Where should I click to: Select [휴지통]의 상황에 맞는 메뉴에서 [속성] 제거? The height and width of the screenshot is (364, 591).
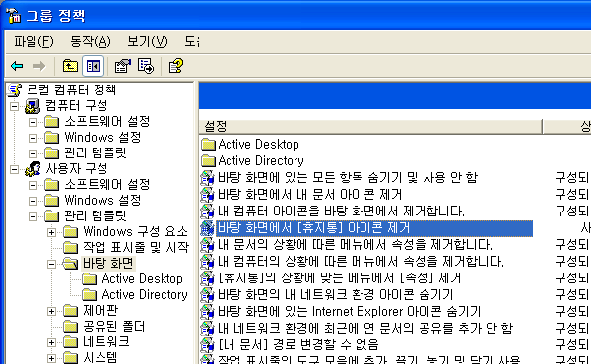coord(340,277)
